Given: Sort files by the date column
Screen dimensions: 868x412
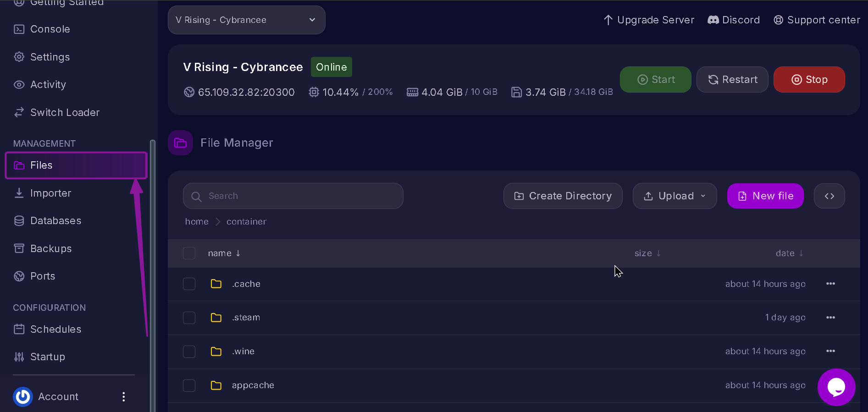Looking at the screenshot, I should pos(790,253).
